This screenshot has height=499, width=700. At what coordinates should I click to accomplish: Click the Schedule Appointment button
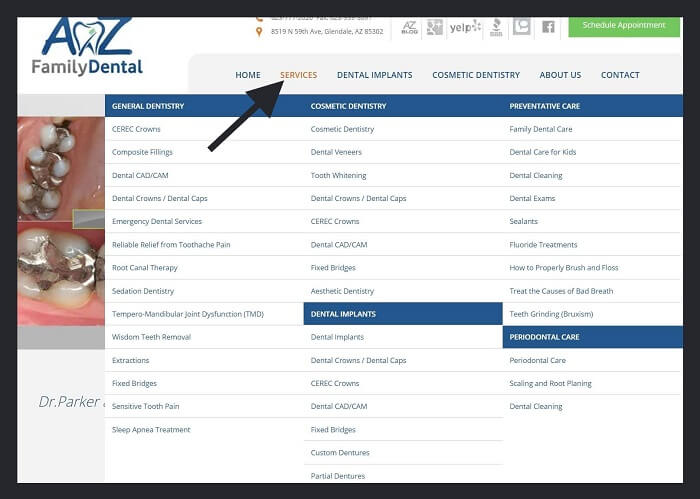click(x=624, y=26)
